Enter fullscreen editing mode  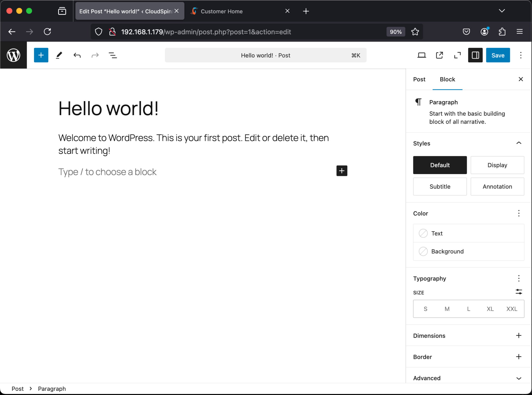[x=457, y=55]
